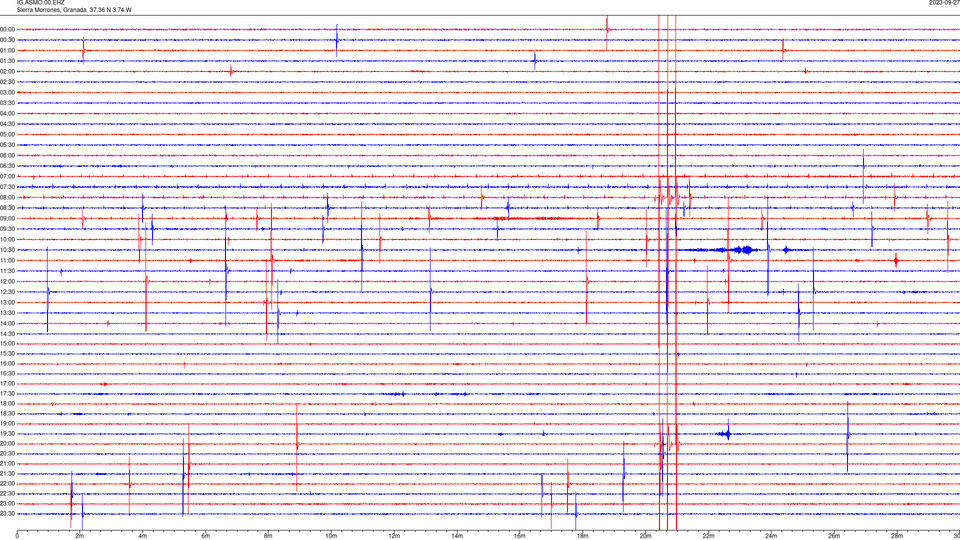Click the 8m axis tick label

pyautogui.click(x=268, y=536)
